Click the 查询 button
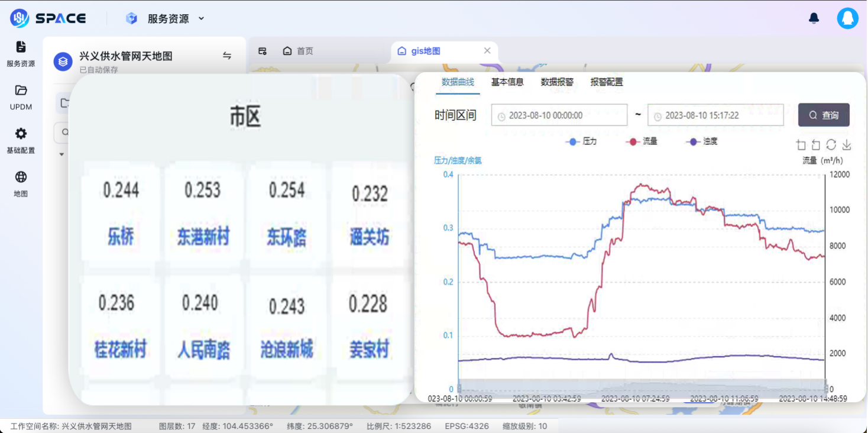The width and height of the screenshot is (868, 433). tap(824, 115)
